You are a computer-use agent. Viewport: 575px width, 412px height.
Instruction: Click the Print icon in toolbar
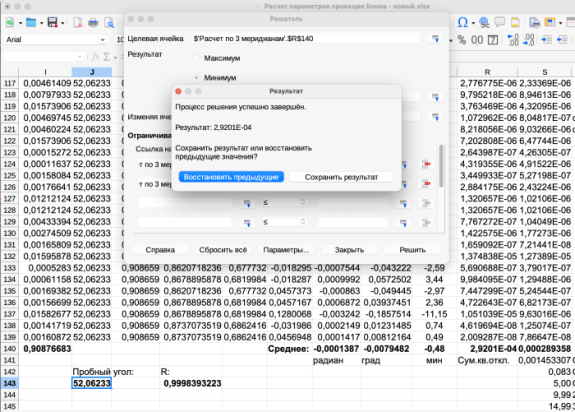pos(93,23)
